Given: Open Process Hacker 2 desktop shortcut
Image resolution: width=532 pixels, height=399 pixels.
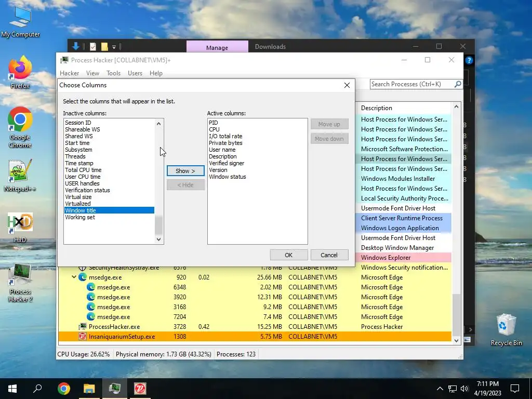Looking at the screenshot, I should click(20, 283).
